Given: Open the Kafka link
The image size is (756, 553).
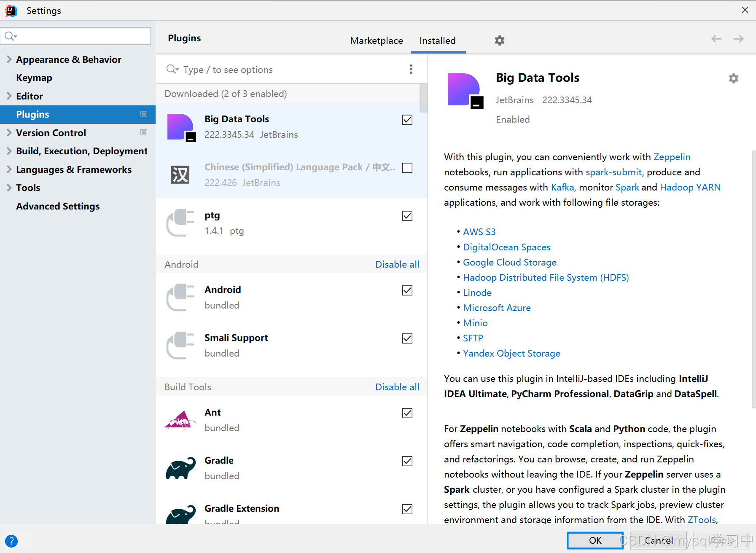Looking at the screenshot, I should pos(562,187).
